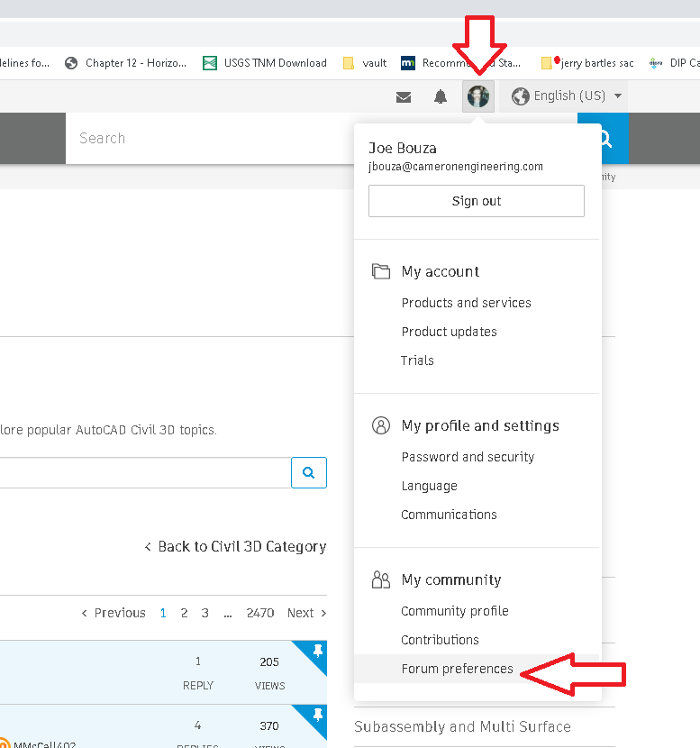Screen dimensions: 700x748
Task: Open Products and services
Action: click(x=466, y=303)
